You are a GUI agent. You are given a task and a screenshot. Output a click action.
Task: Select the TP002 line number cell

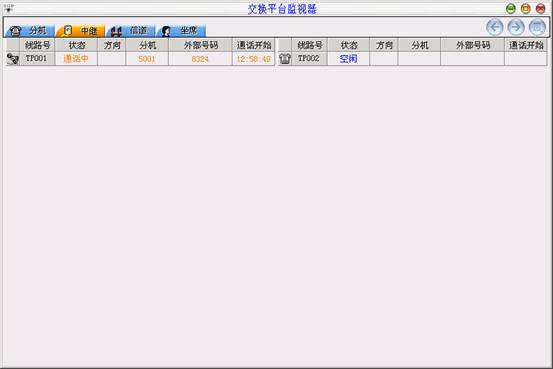click(309, 59)
